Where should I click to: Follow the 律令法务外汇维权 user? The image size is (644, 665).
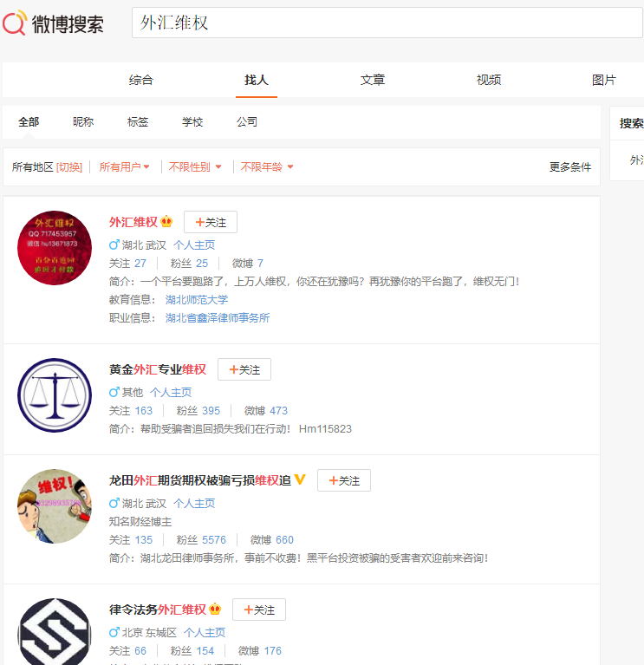(258, 610)
